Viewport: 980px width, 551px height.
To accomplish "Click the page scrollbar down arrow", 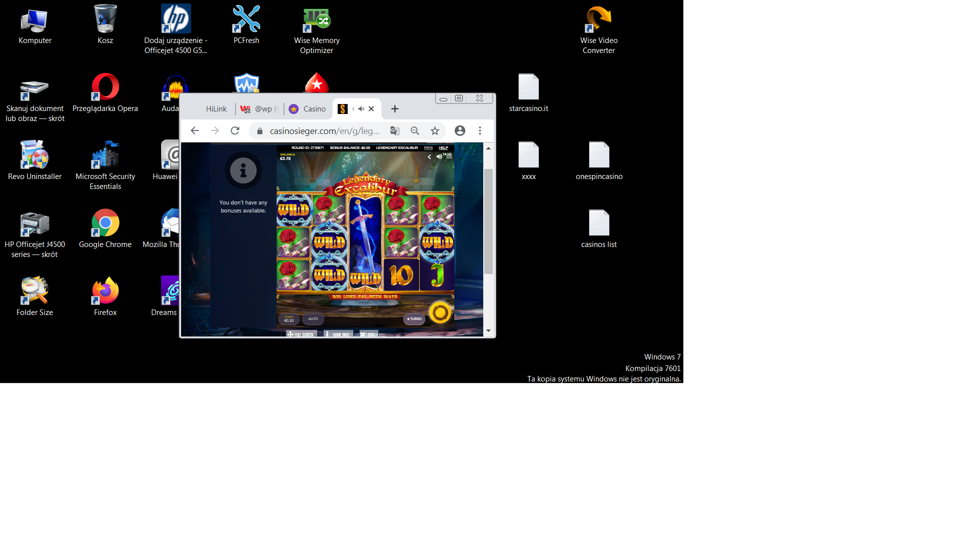I will tap(489, 331).
